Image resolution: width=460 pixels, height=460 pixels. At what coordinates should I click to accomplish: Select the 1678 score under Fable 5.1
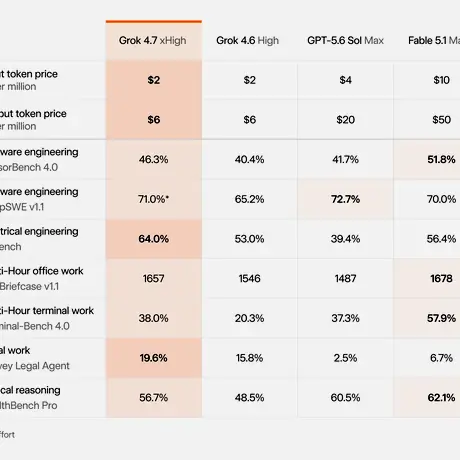click(441, 278)
